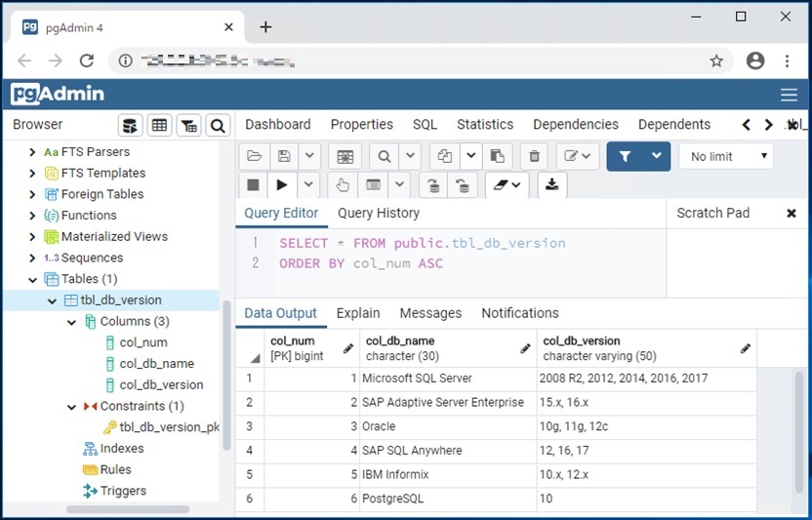This screenshot has width=812, height=520.
Task: Stop the running query with Stop icon
Action: [x=254, y=184]
